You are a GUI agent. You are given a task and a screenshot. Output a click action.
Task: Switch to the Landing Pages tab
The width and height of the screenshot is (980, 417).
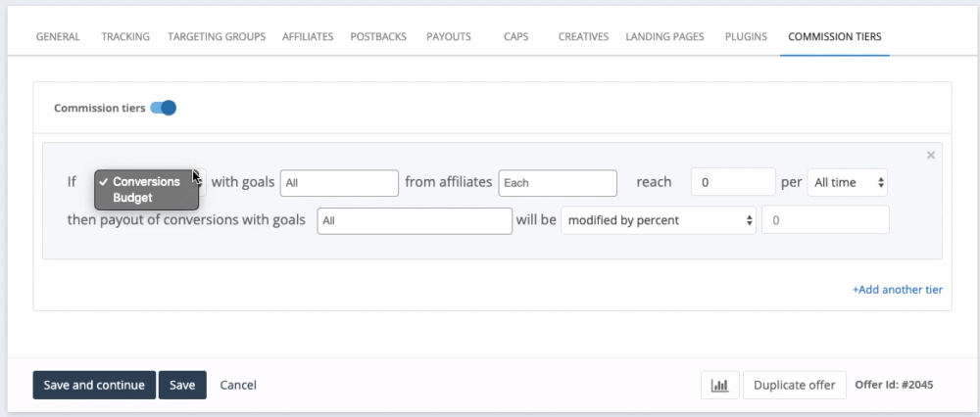click(x=665, y=37)
